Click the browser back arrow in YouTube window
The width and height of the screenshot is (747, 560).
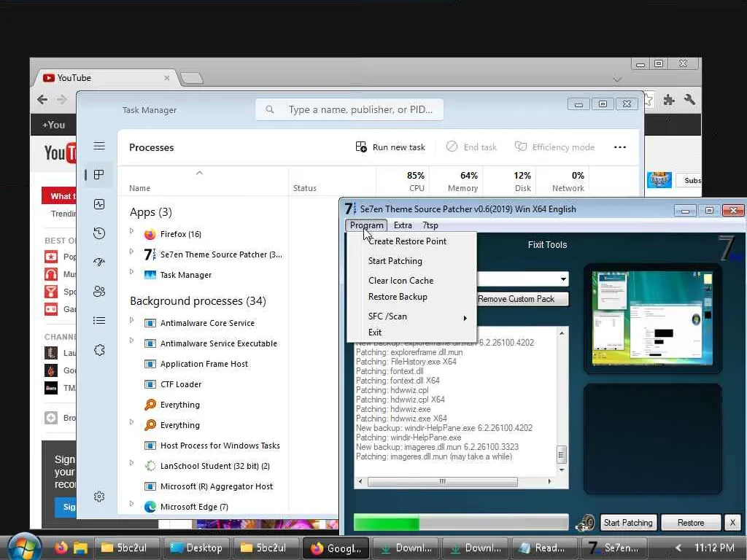[x=42, y=99]
